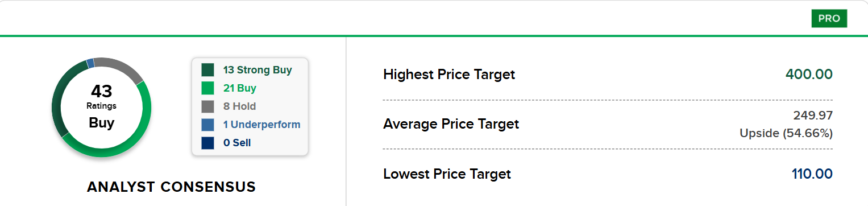Select the Buy bright green swatch
The image size is (868, 206).
[x=207, y=88]
